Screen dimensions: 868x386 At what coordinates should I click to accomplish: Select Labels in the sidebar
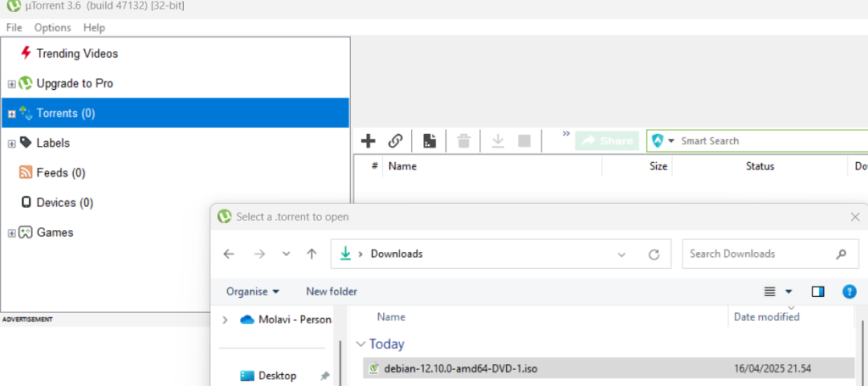point(53,143)
